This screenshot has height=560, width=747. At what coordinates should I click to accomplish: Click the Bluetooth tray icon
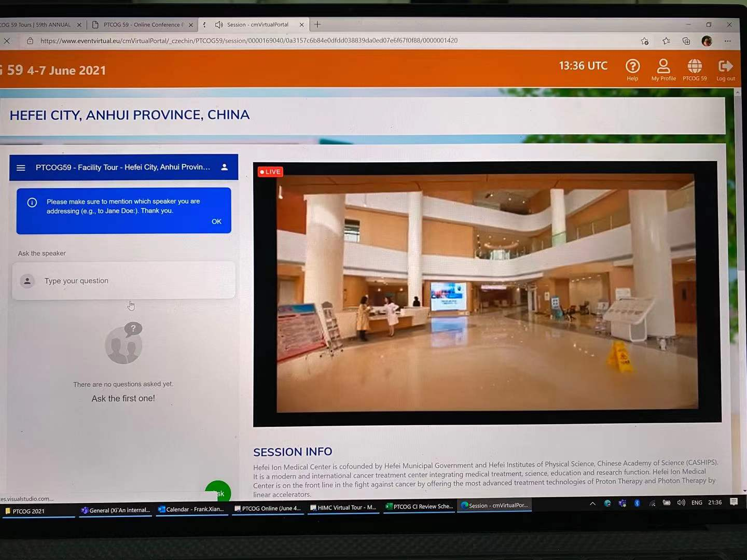637,503
